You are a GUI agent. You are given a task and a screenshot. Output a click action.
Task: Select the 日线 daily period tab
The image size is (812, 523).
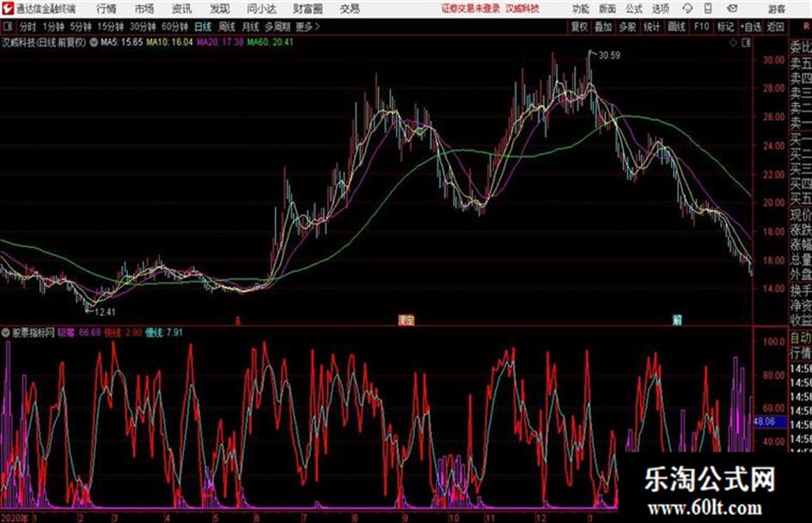click(x=203, y=27)
